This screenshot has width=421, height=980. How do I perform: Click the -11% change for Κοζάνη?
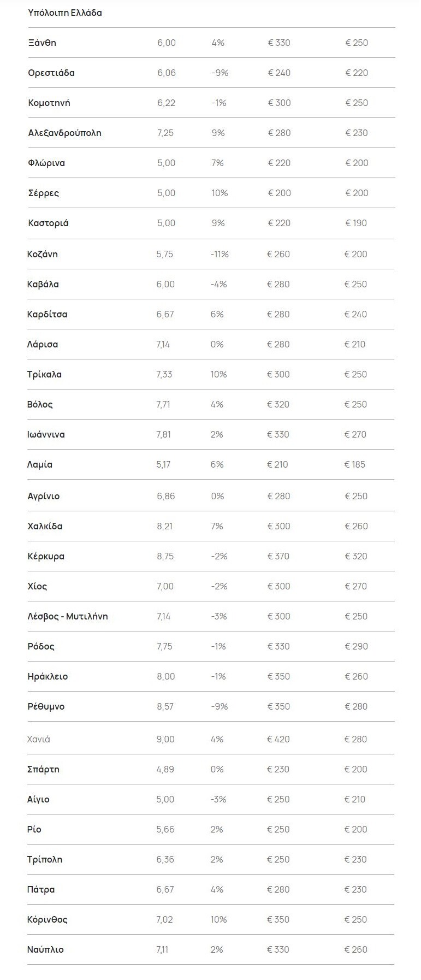pyautogui.click(x=220, y=254)
